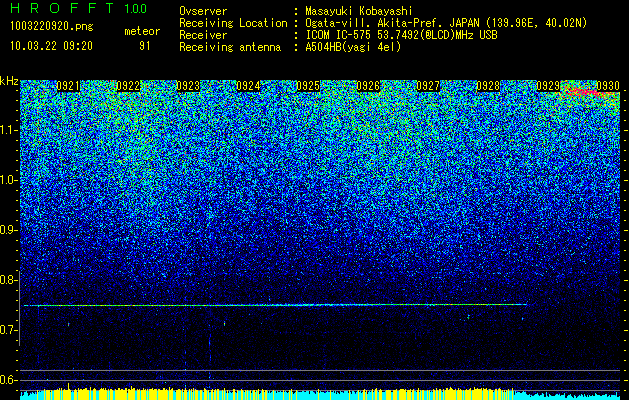The height and width of the screenshot is (400, 629).
Task: Click the 0.8 kHz axis label
Action: 9,280
